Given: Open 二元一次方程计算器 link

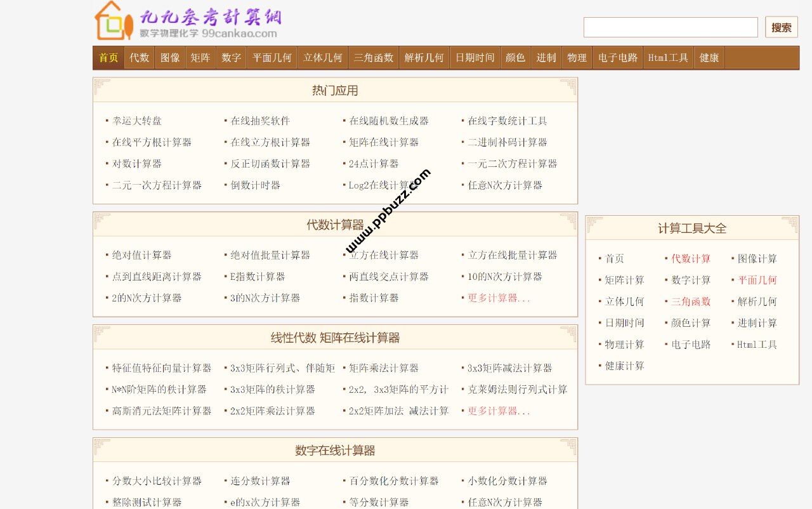Looking at the screenshot, I should 157,185.
